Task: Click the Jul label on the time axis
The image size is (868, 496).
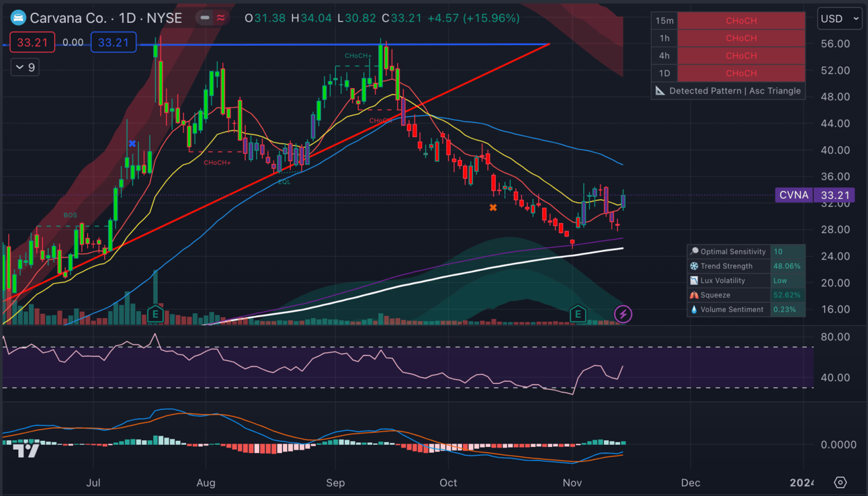Action: [93, 483]
